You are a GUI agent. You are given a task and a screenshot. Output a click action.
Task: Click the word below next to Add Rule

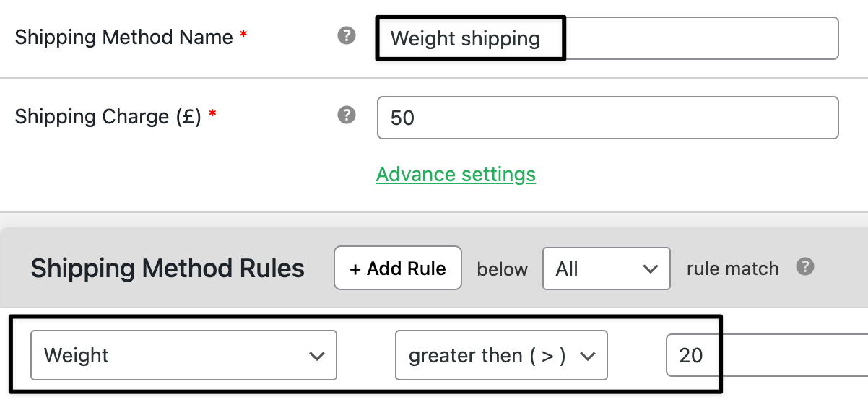click(x=502, y=269)
